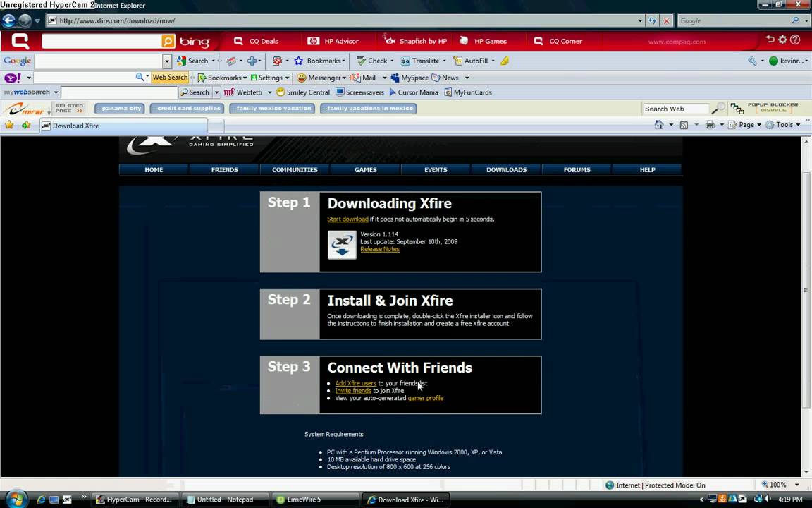Click the 'panama city' Mirar link
This screenshot has width=812, height=508.
click(121, 109)
